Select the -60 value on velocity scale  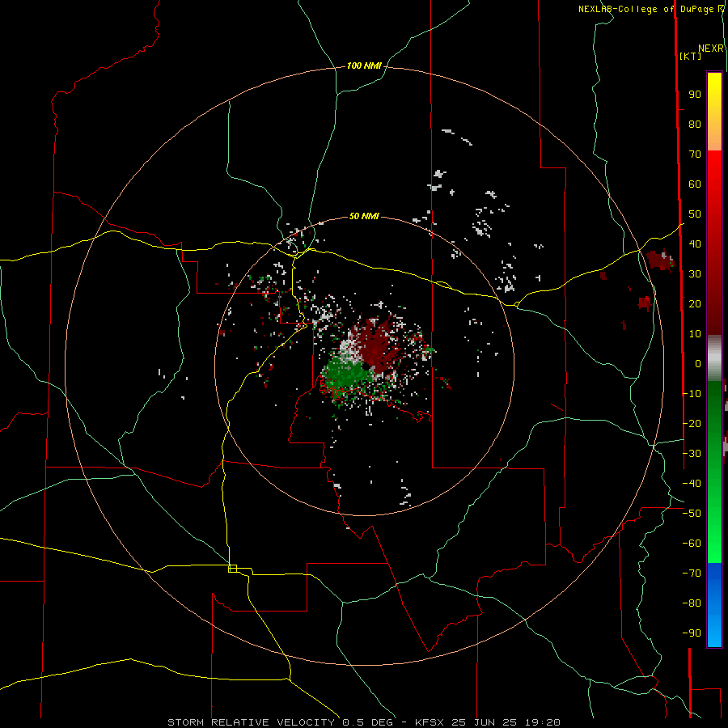(x=692, y=544)
